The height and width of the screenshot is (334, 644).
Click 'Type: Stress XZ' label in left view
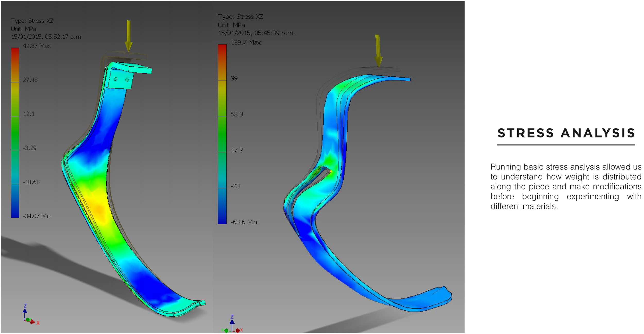click(x=32, y=21)
